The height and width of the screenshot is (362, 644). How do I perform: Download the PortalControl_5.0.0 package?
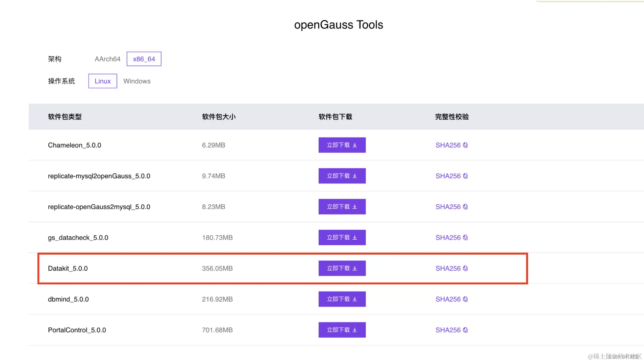[342, 330]
